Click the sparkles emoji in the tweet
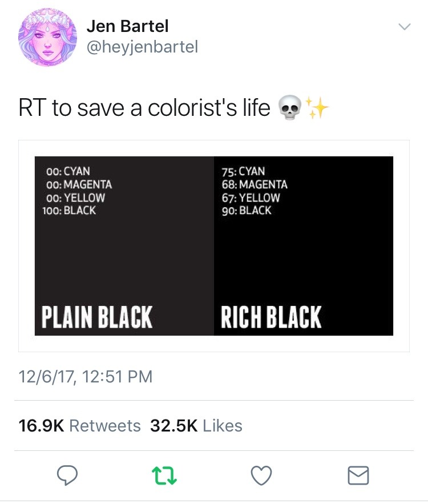The image size is (428, 504). click(x=317, y=108)
